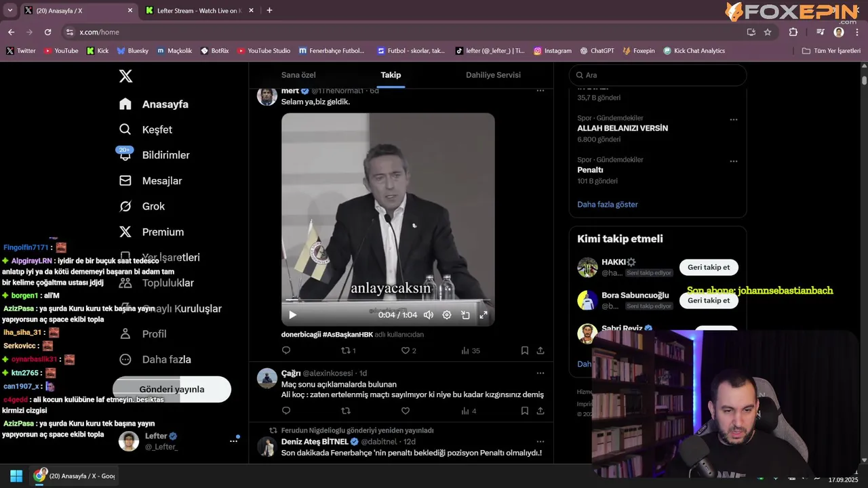Open YouTube Studio bookmark
The image size is (868, 488).
click(x=264, y=51)
